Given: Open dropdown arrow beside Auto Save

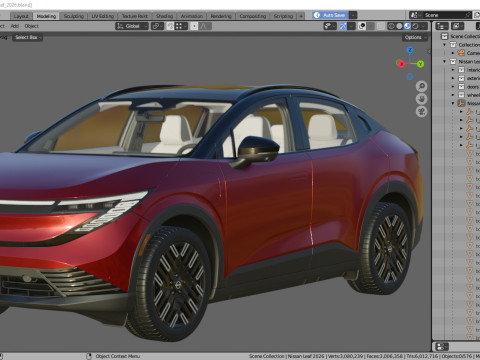Looking at the screenshot, I should (x=353, y=15).
